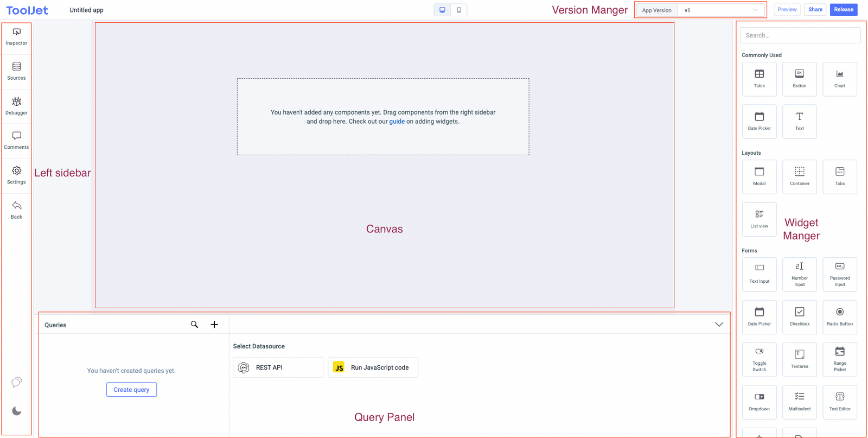Choose REST API datasource
This screenshot has height=438, width=868.
click(278, 367)
